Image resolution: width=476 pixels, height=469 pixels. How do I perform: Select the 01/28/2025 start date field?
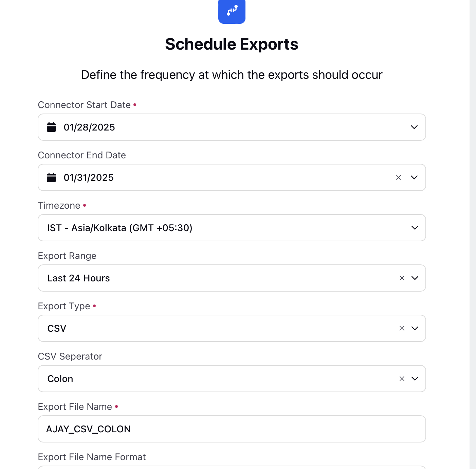pos(232,127)
